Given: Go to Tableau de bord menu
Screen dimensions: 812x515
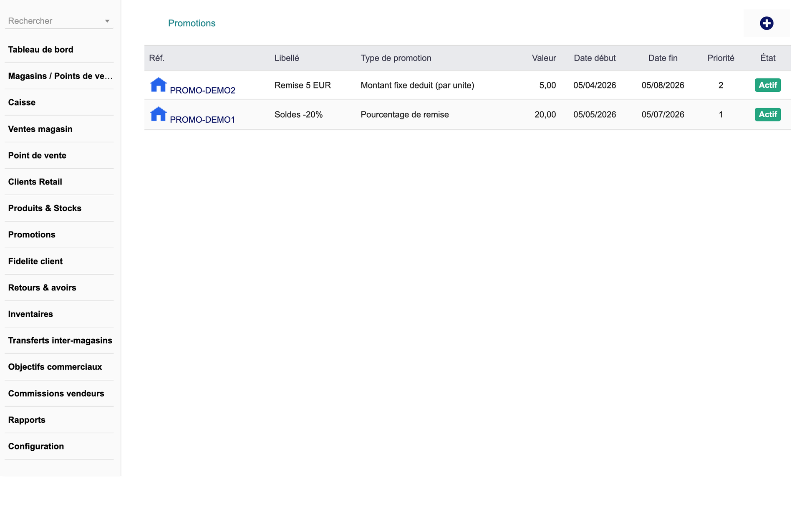Looking at the screenshot, I should [40, 50].
